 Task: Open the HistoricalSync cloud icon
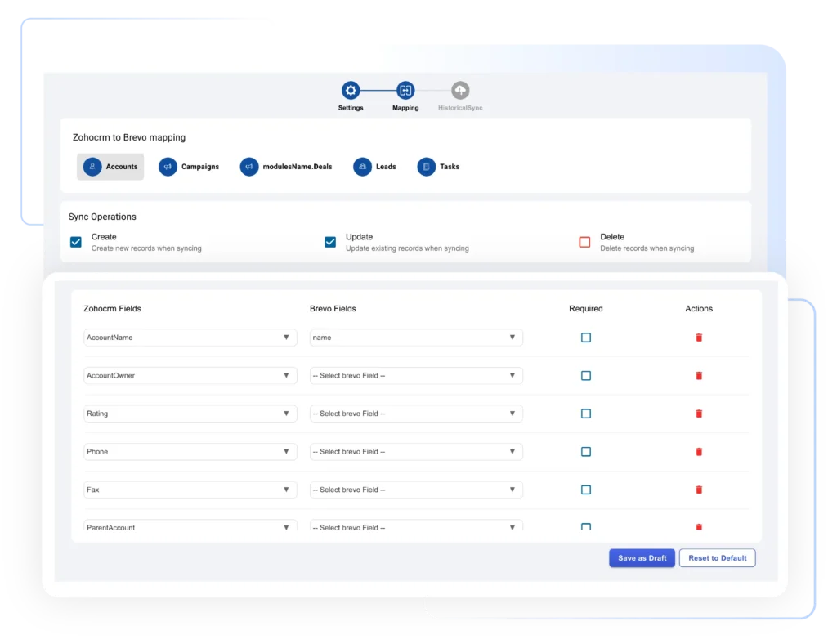(x=459, y=90)
